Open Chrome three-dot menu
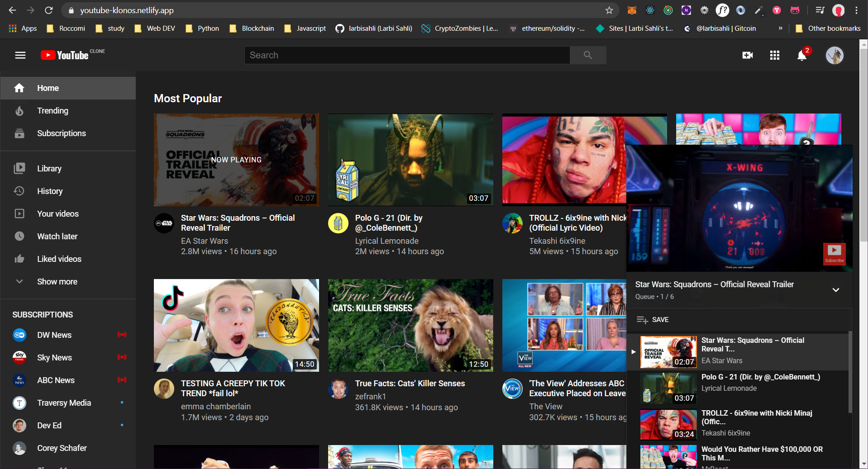This screenshot has height=469, width=868. (856, 10)
